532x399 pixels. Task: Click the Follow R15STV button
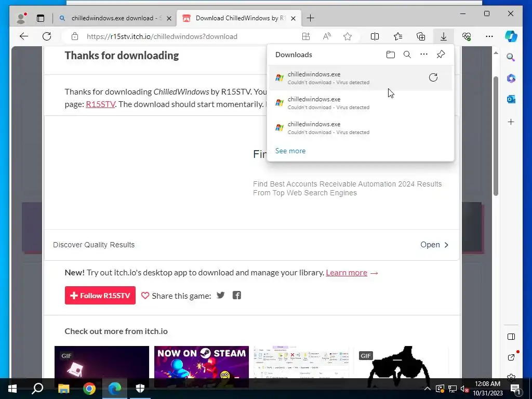[100, 296]
